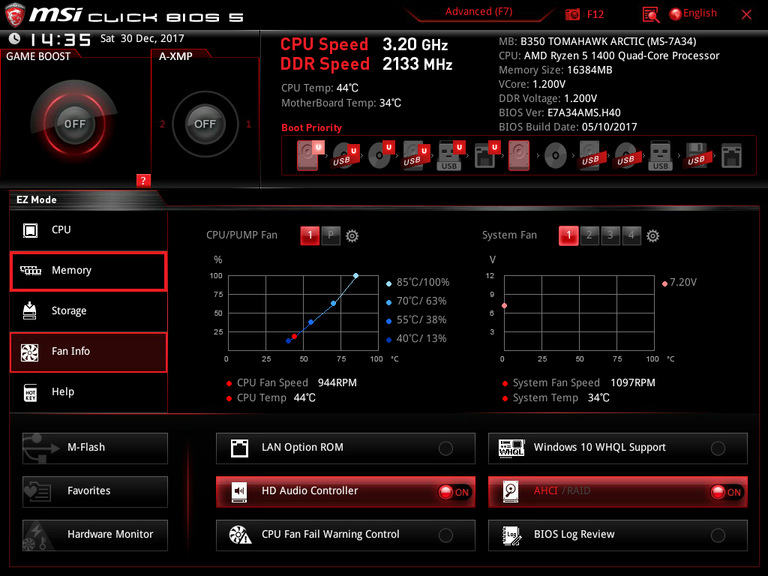Click the BIOS Log Review notepad icon
This screenshot has height=576, width=768.
512,535
